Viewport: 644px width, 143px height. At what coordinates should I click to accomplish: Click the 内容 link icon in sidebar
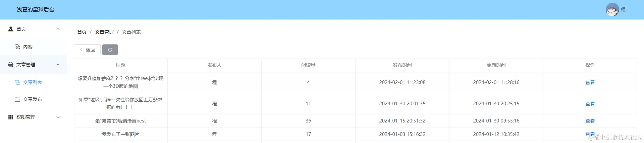pos(17,47)
